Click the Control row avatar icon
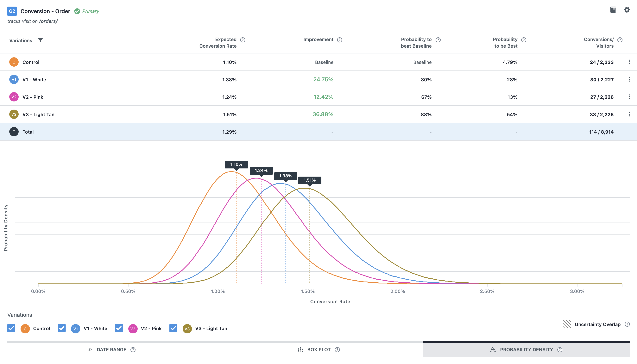This screenshot has width=637, height=364. click(14, 62)
